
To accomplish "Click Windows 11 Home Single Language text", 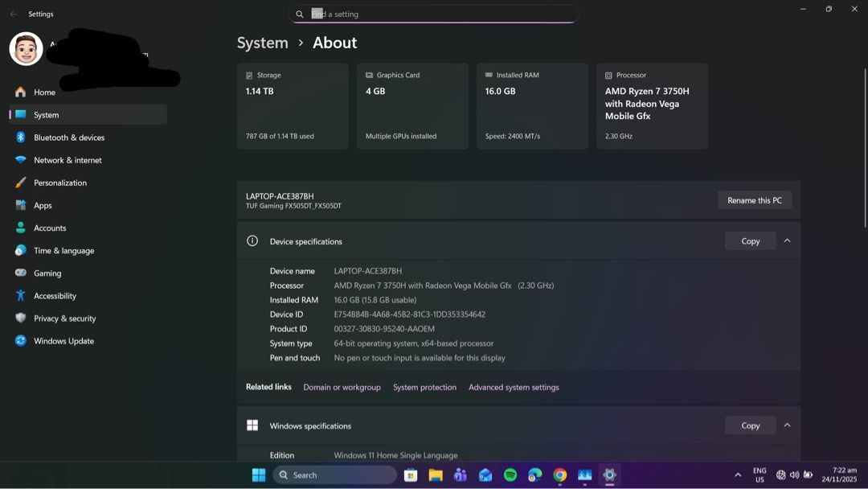I will click(x=395, y=455).
